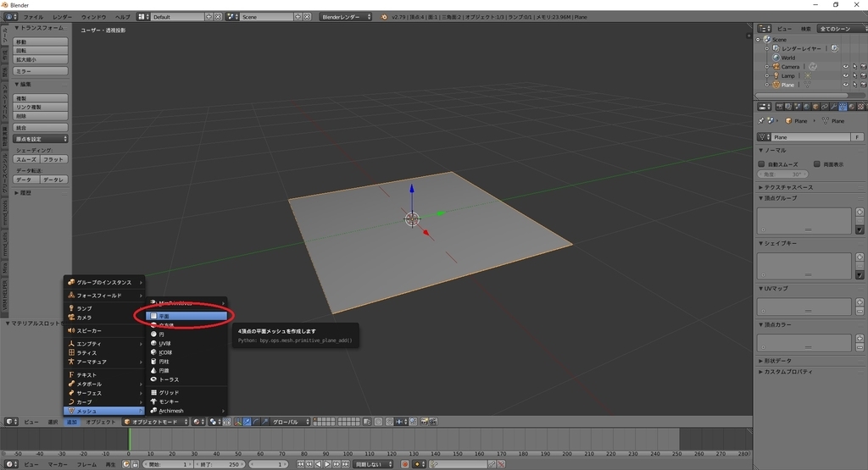Hide Lamp using its eye icon
Viewport: 868px width, 470px height.
tap(845, 75)
